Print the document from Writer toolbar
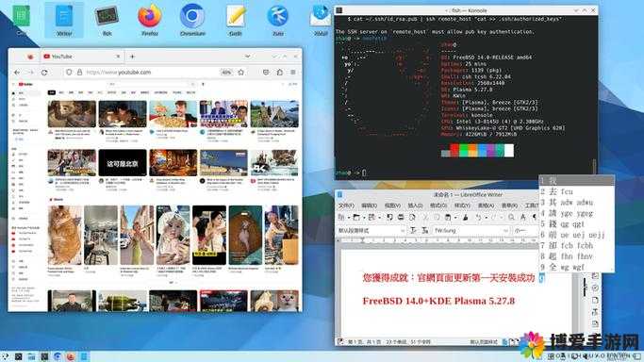644x362 pixels. pyautogui.click(x=401, y=217)
